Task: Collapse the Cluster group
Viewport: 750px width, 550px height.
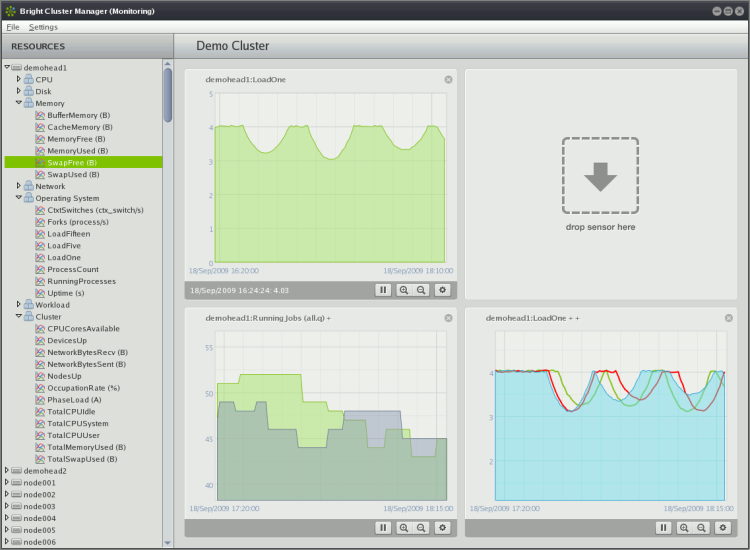Action: click(x=19, y=316)
